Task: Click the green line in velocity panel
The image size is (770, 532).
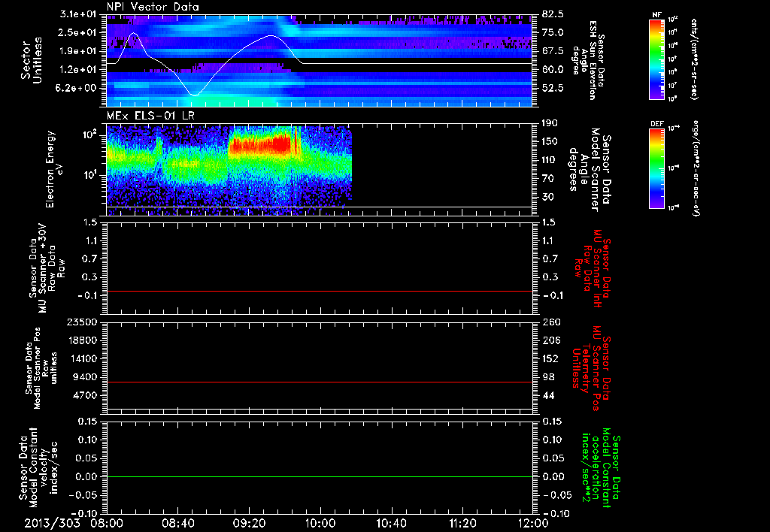Action: (x=320, y=476)
